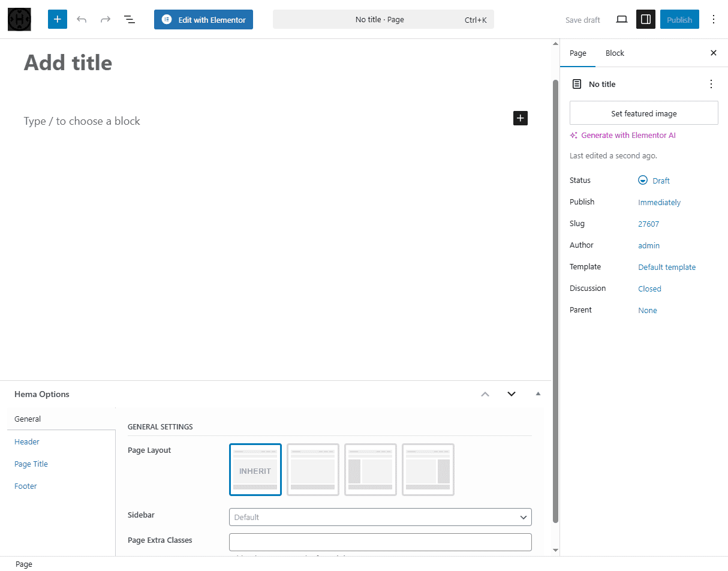
Task: Click Set featured image button
Action: (643, 113)
